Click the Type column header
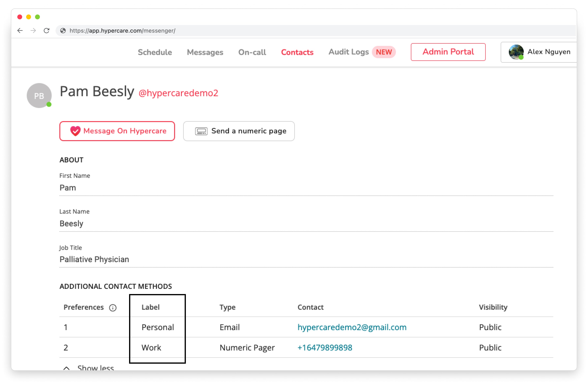Screen dimensions: 588x384 [x=228, y=308]
